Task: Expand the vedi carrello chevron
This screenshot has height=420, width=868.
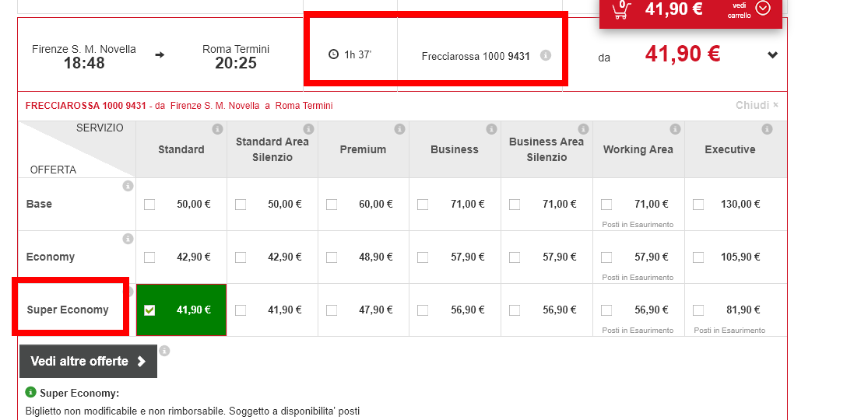Action: pos(763,9)
